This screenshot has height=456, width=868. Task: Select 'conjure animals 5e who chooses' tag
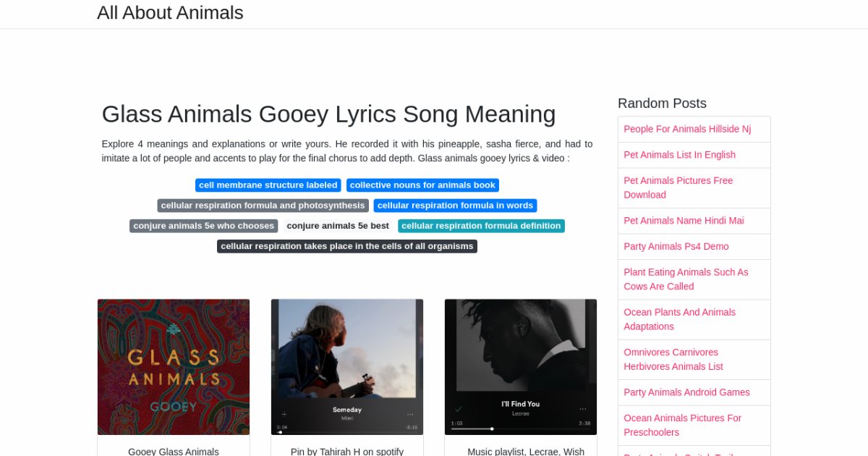(x=204, y=226)
